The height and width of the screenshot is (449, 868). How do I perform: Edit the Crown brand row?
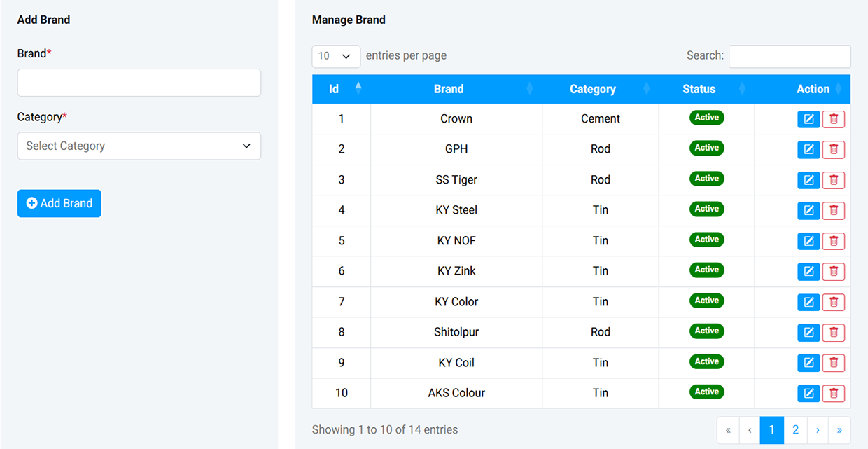point(808,119)
